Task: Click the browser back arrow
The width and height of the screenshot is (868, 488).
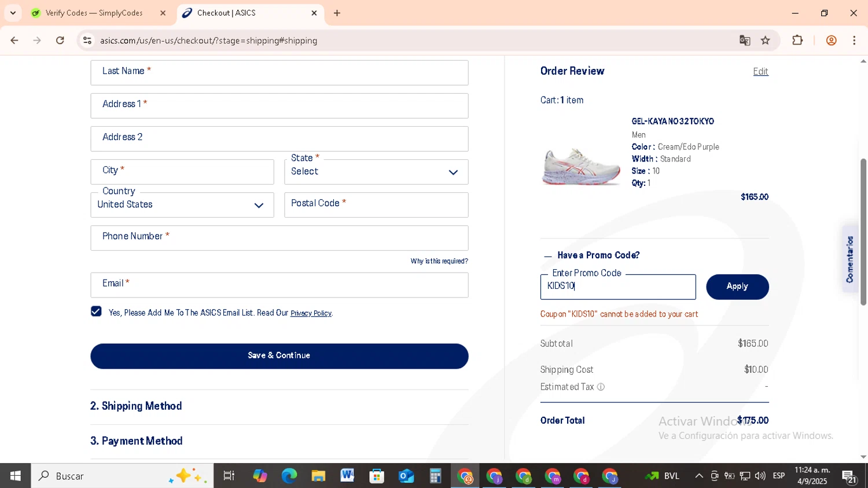Action: pos(14,41)
